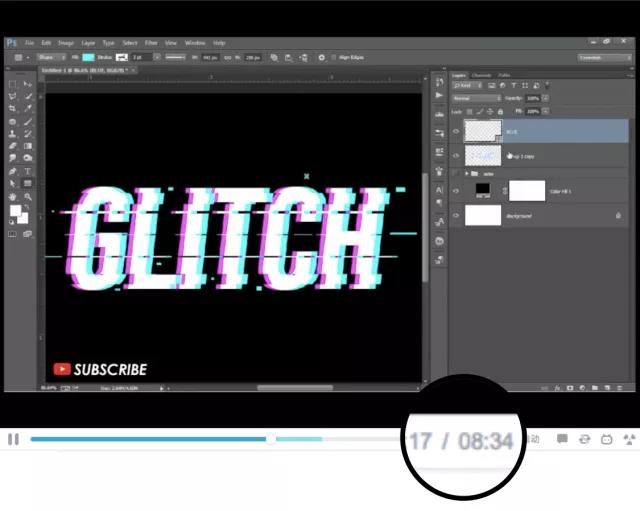Select the Crop tool
The height and width of the screenshot is (511, 640).
13,109
